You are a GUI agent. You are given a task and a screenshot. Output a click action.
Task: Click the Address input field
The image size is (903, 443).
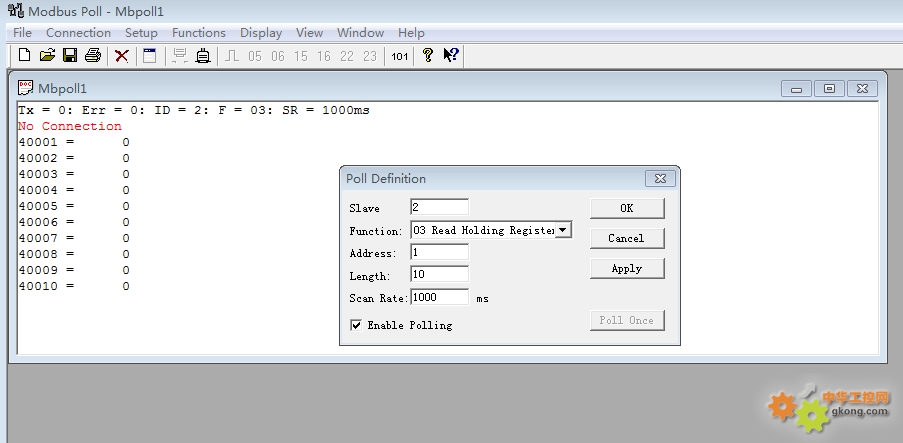point(439,252)
